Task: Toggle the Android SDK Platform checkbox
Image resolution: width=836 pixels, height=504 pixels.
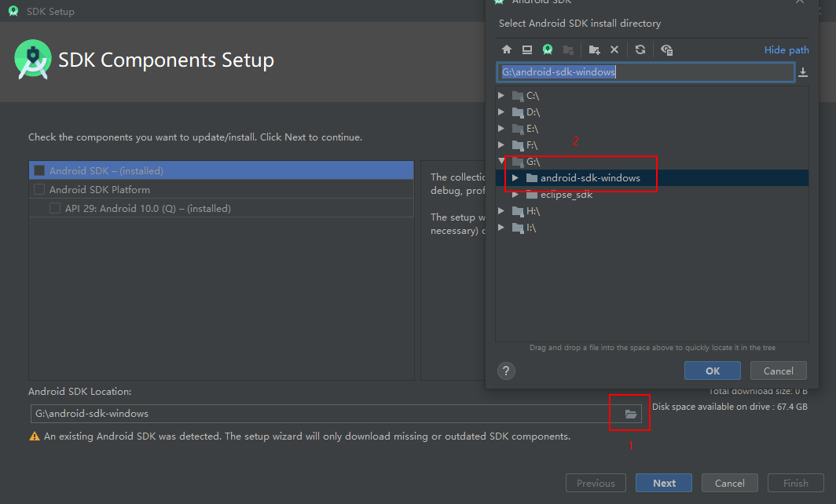Action: pyautogui.click(x=39, y=190)
